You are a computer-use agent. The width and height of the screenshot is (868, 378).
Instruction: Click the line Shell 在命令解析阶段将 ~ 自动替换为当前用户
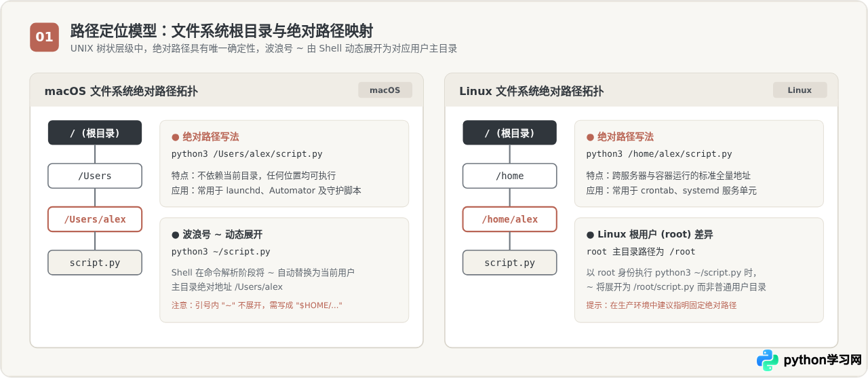263,273
